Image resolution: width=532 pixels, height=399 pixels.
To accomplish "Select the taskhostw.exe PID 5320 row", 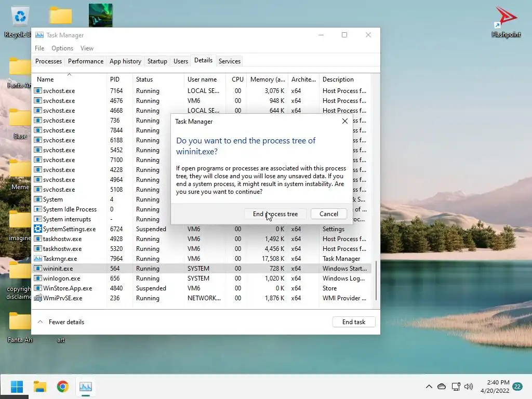I will tap(202, 249).
